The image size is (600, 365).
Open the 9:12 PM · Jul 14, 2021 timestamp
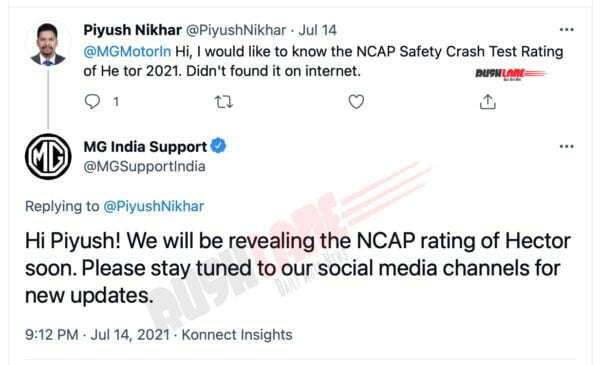[97, 335]
